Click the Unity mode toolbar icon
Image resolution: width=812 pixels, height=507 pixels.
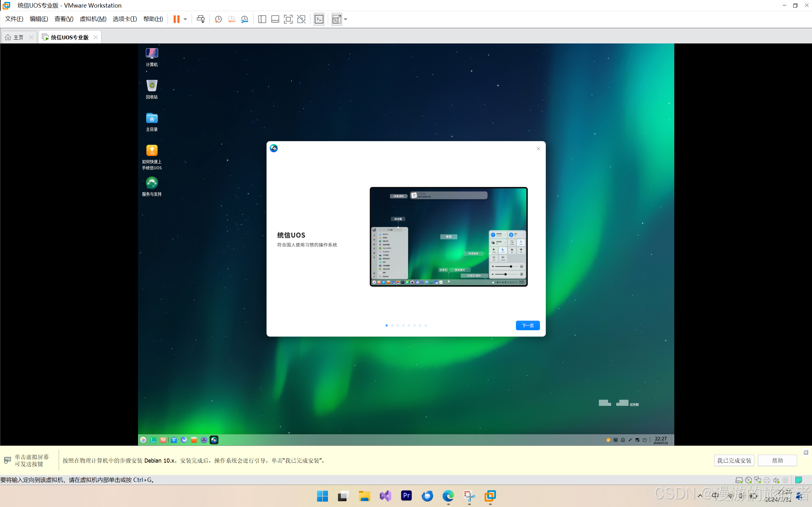tap(301, 19)
